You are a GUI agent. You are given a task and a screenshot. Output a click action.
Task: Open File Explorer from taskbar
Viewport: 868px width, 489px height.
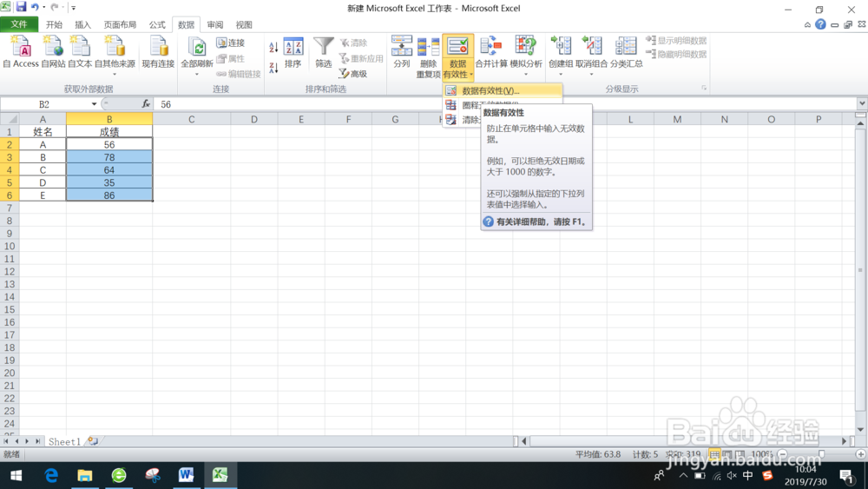tap(85, 475)
